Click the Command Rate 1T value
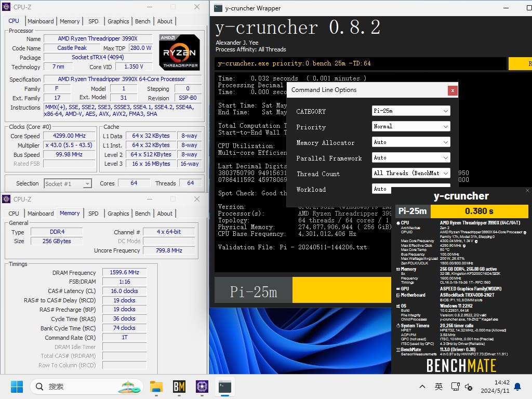The width and height of the screenshot is (532, 399). coord(124,338)
